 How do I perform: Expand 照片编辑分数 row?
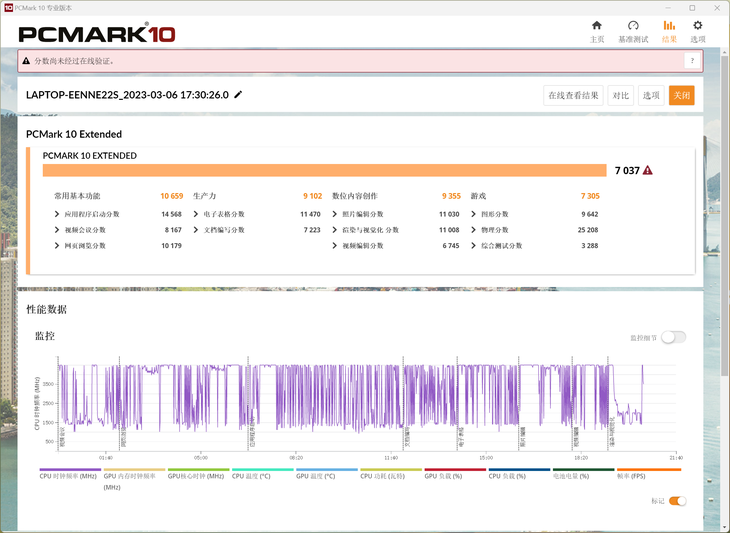point(334,214)
